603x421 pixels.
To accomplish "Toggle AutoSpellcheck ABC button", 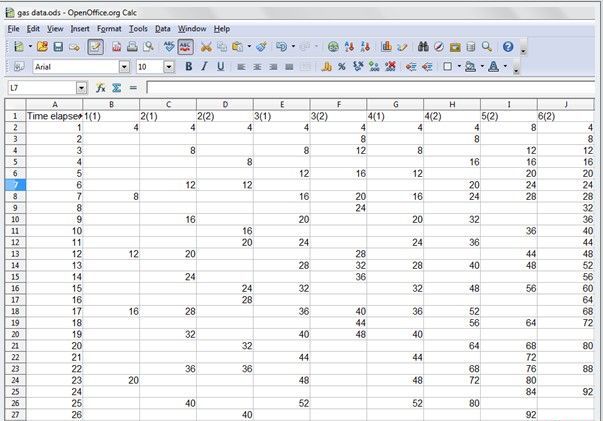I will coord(185,47).
